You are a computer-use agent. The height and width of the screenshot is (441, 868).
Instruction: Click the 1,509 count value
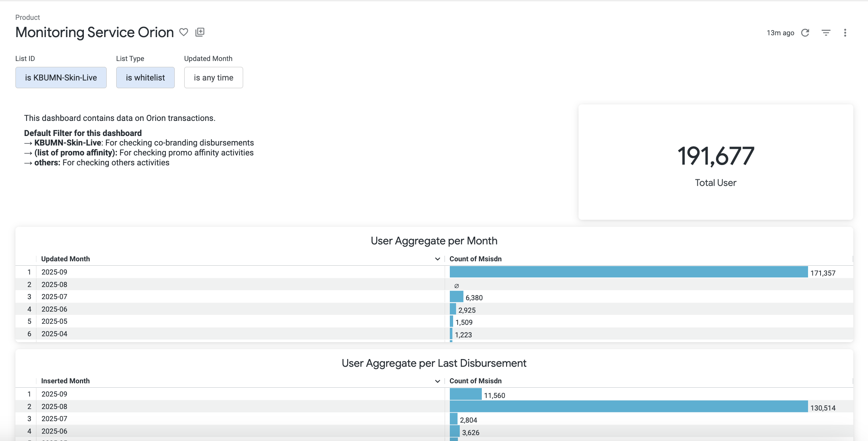464,322
